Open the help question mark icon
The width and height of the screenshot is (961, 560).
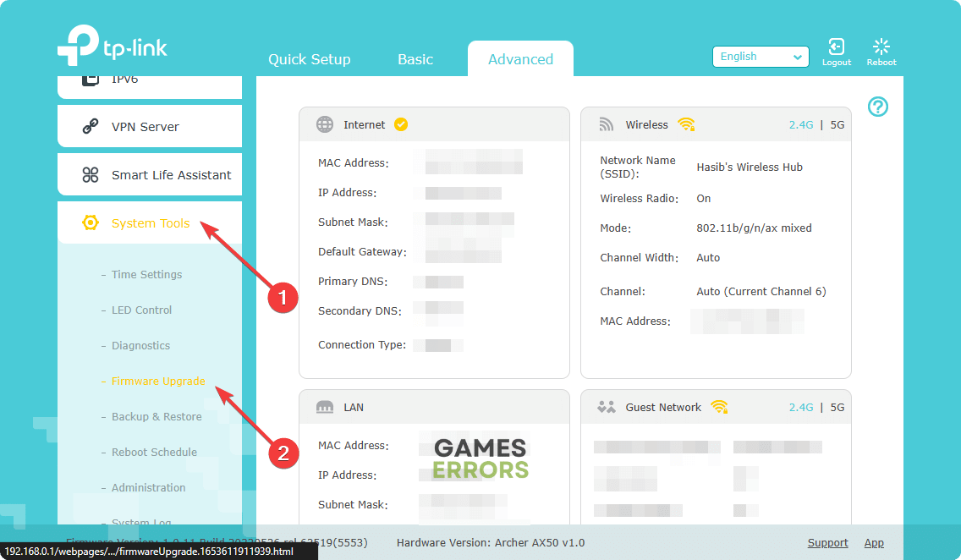pyautogui.click(x=877, y=107)
